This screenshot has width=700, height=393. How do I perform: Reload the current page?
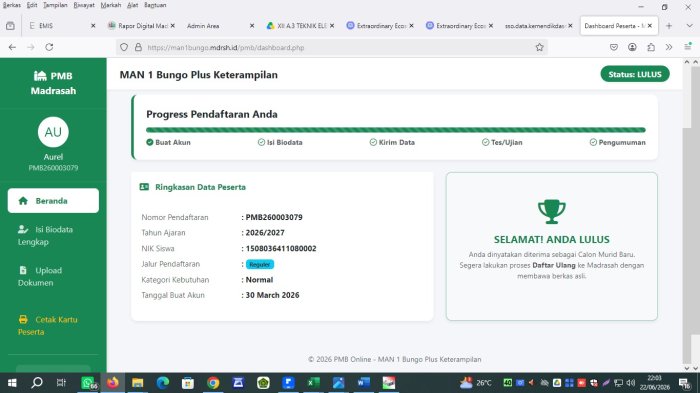[49, 47]
